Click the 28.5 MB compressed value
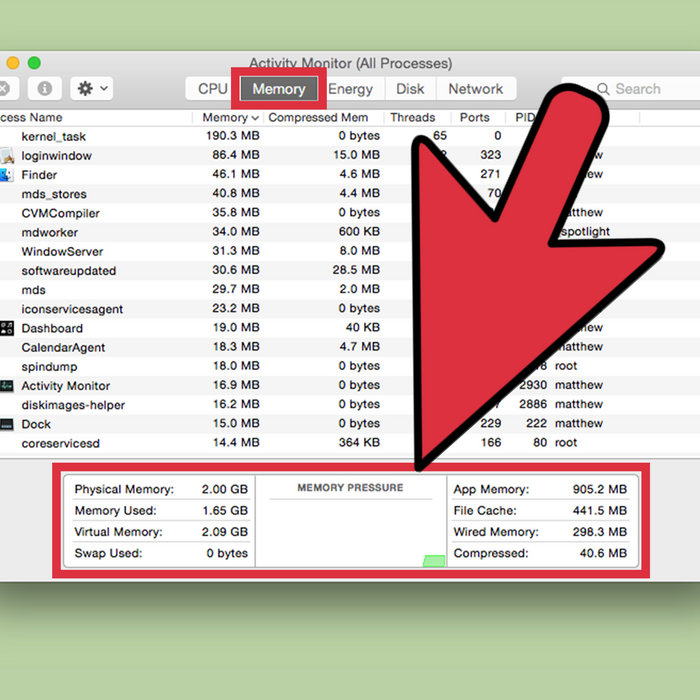This screenshot has height=700, width=700. [356, 270]
